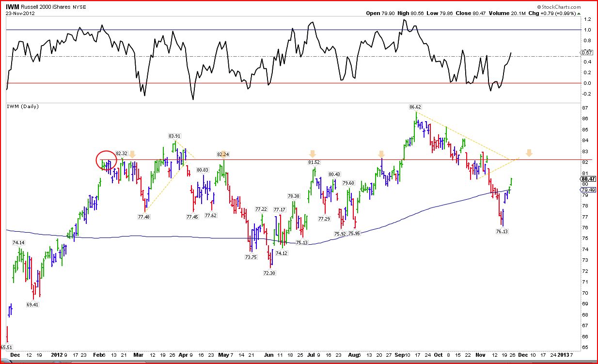Viewport: 598px width, 364px height.
Task: Click the 80.83 price label
Action: pos(203,170)
